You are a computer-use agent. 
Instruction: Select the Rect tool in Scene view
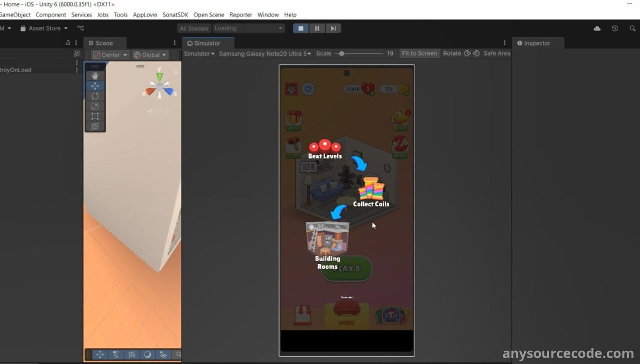(95, 116)
